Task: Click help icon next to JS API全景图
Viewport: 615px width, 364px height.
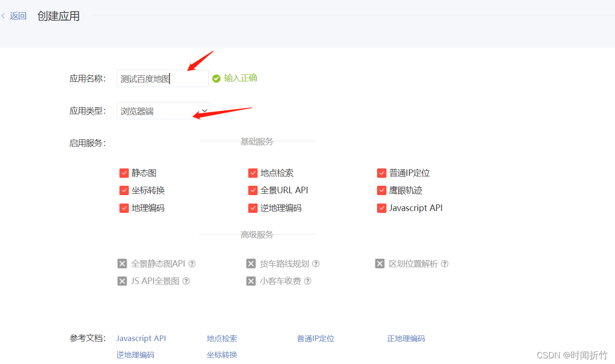Action: click(x=186, y=281)
